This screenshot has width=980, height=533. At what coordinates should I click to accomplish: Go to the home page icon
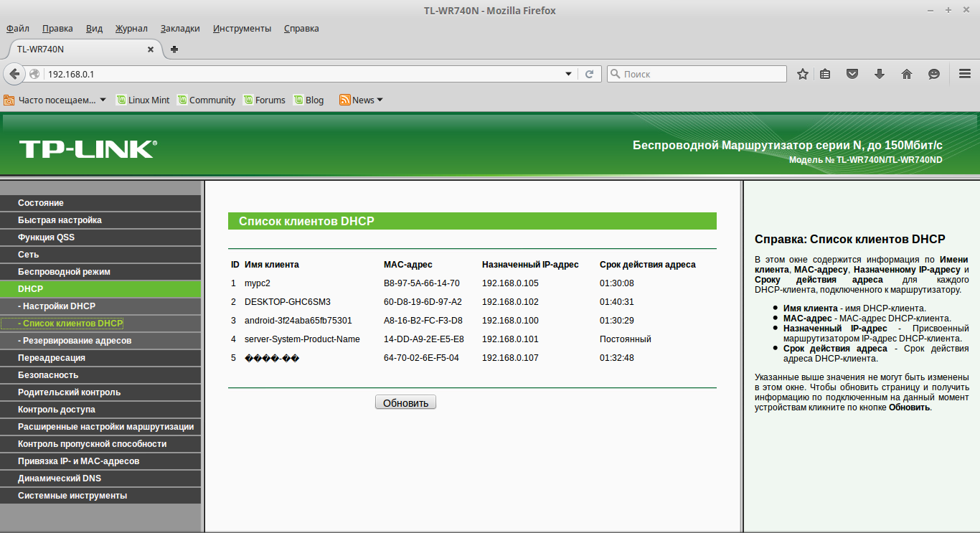point(906,74)
